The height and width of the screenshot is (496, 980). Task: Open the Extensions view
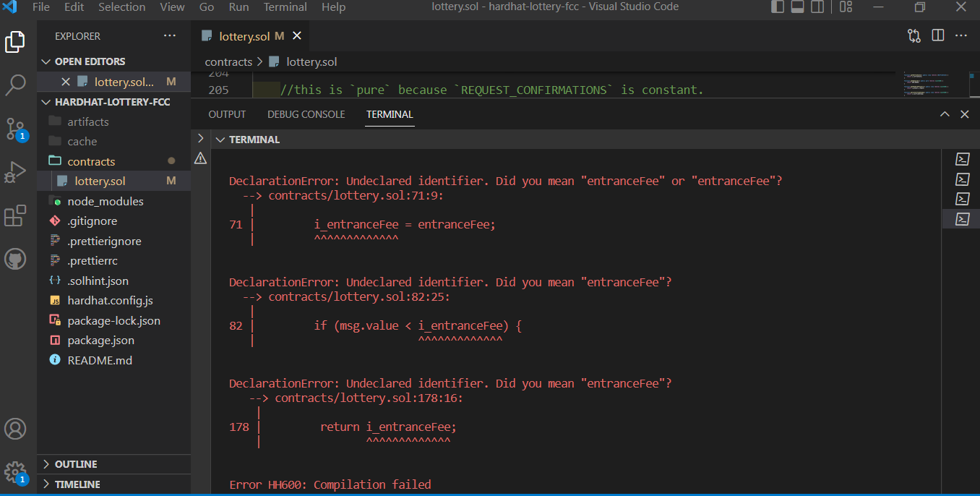click(15, 215)
